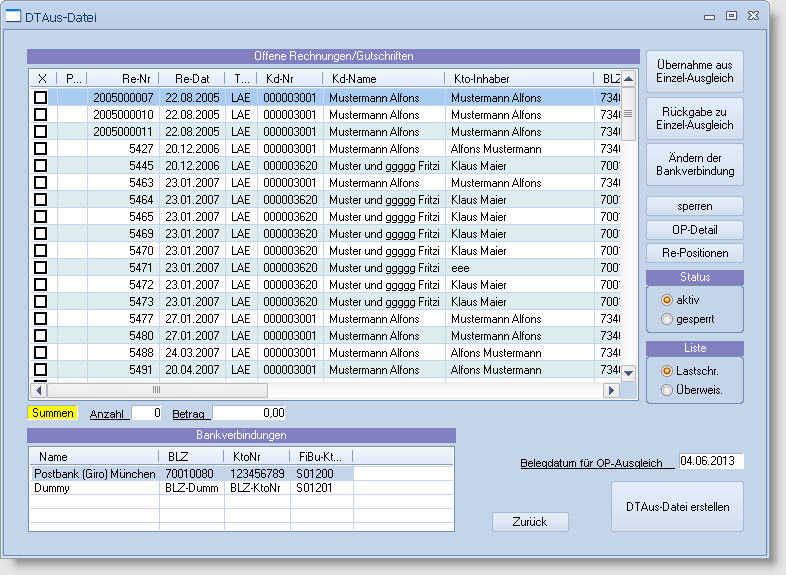Choose the 'gesperrt' status option
Image resolution: width=786 pixels, height=575 pixels.
click(667, 319)
